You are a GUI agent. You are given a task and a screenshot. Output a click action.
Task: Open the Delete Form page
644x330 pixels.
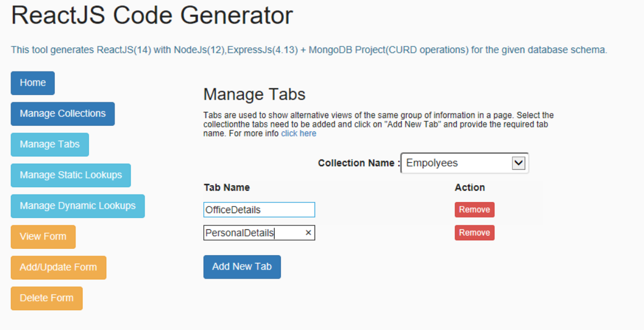pos(46,298)
